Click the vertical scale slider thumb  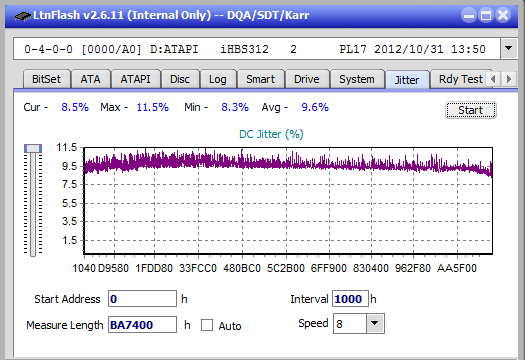pos(33,148)
